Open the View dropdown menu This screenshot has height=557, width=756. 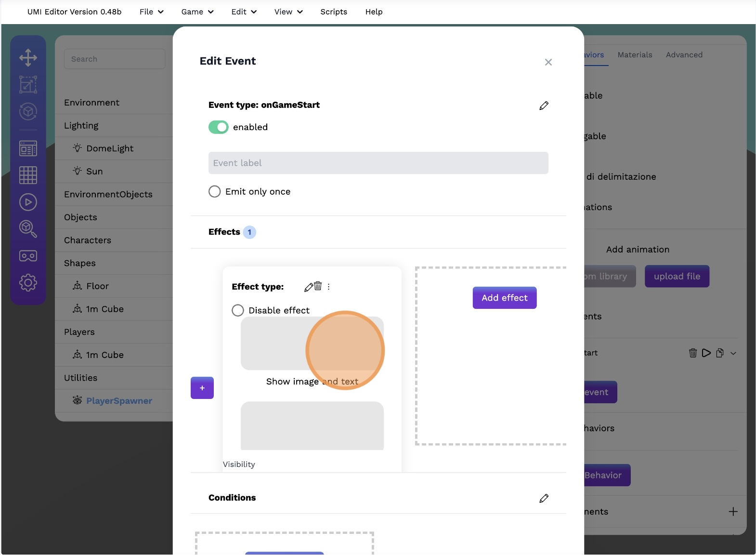288,12
